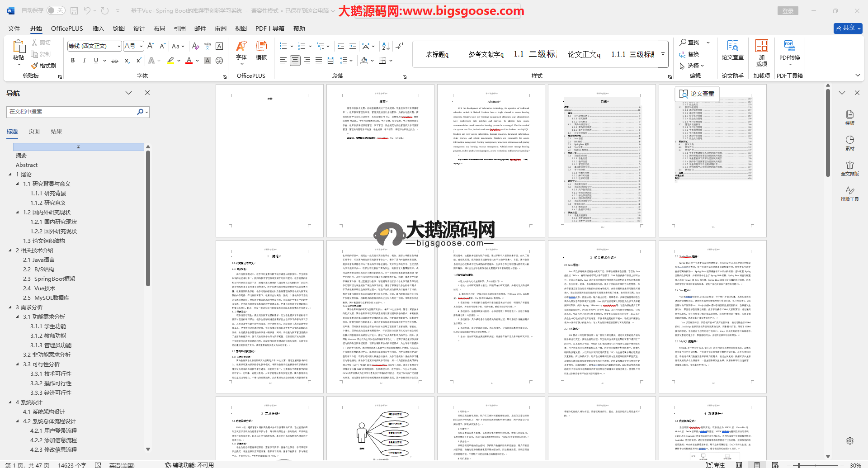Collapse the '3 需求分析' heading in navigation
The image size is (868, 468).
pyautogui.click(x=10, y=307)
